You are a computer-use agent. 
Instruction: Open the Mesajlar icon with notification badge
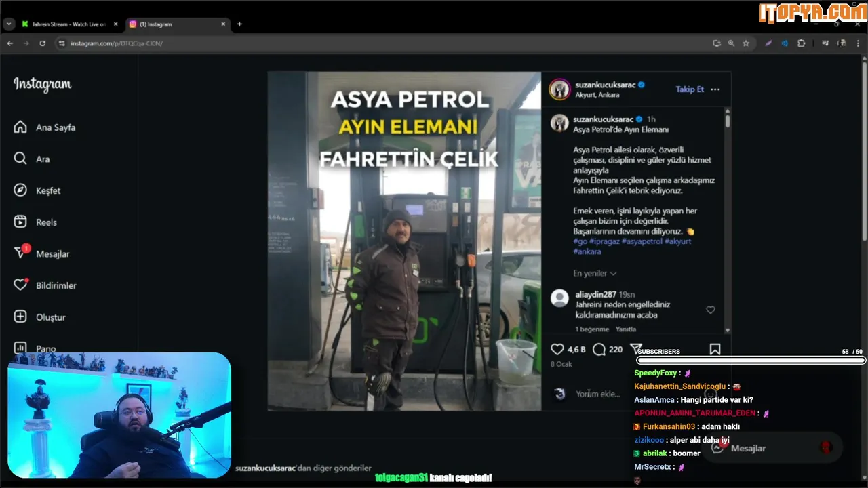pos(21,253)
